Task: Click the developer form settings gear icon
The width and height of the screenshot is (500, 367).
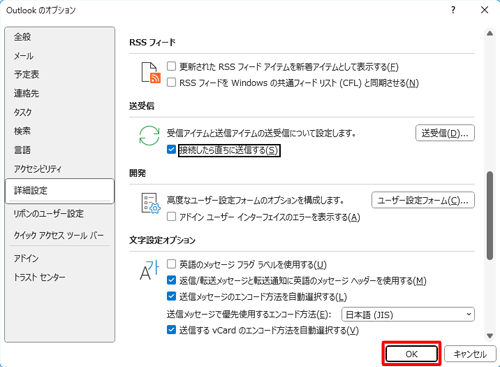Action: (x=151, y=203)
